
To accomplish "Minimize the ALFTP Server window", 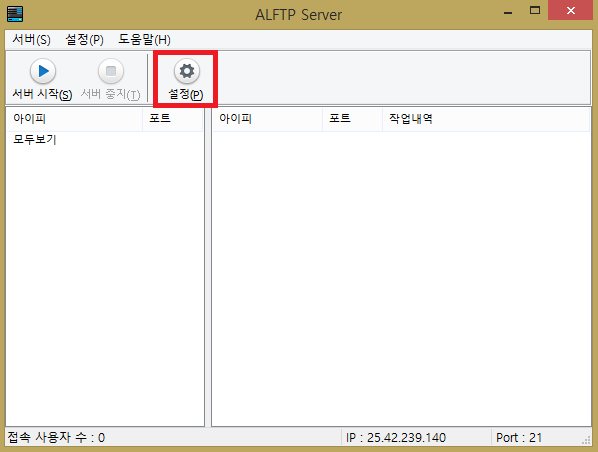I will [508, 12].
